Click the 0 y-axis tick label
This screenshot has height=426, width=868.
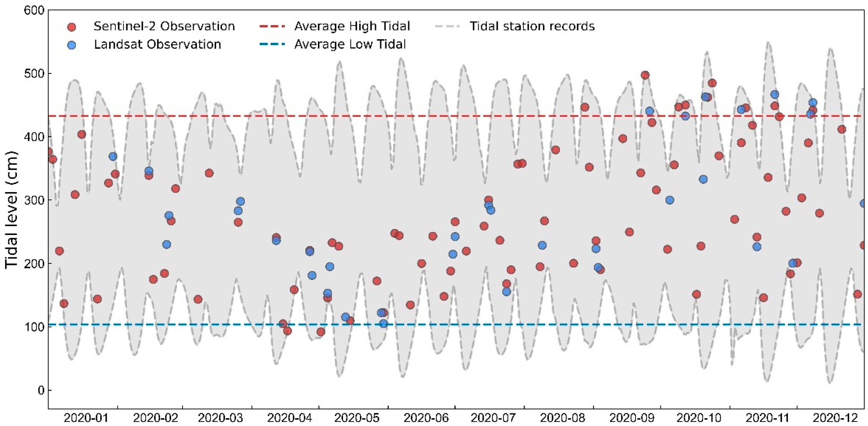[41, 390]
